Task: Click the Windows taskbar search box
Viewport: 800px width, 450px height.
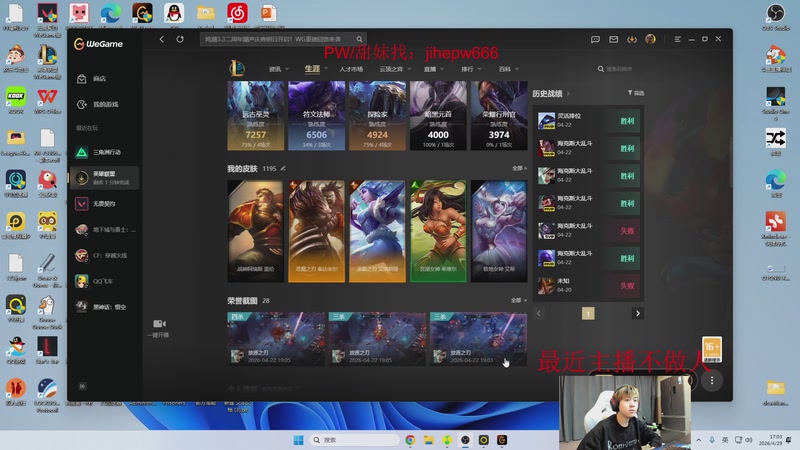Action: (354, 440)
